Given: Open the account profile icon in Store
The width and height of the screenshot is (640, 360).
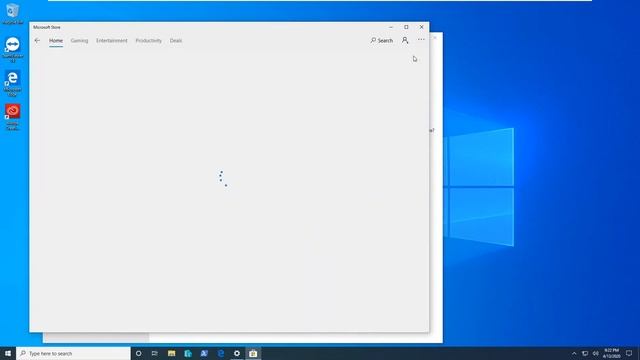Looking at the screenshot, I should (x=405, y=40).
